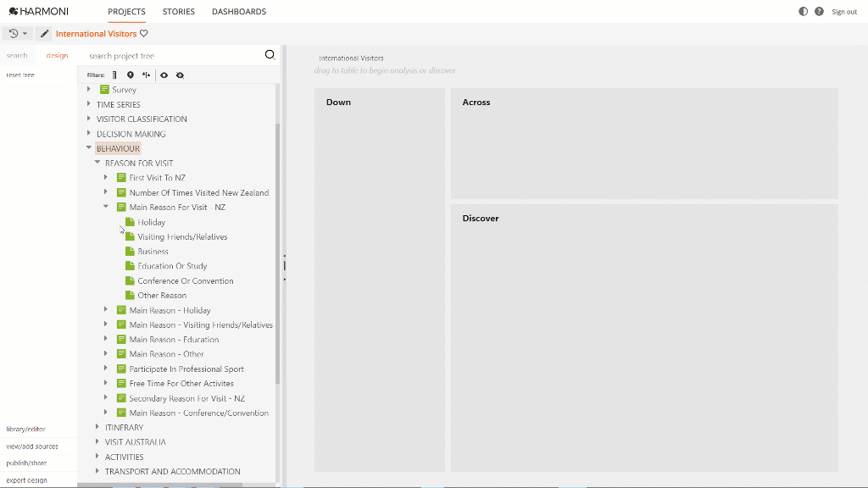Image resolution: width=868 pixels, height=488 pixels.
Task: Click the split arrows filter icon
Action: (146, 75)
